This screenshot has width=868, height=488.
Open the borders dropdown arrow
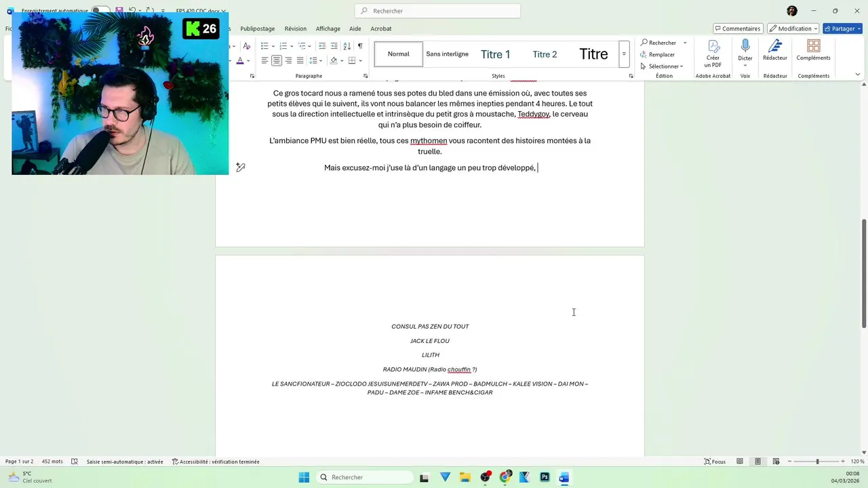tap(361, 60)
